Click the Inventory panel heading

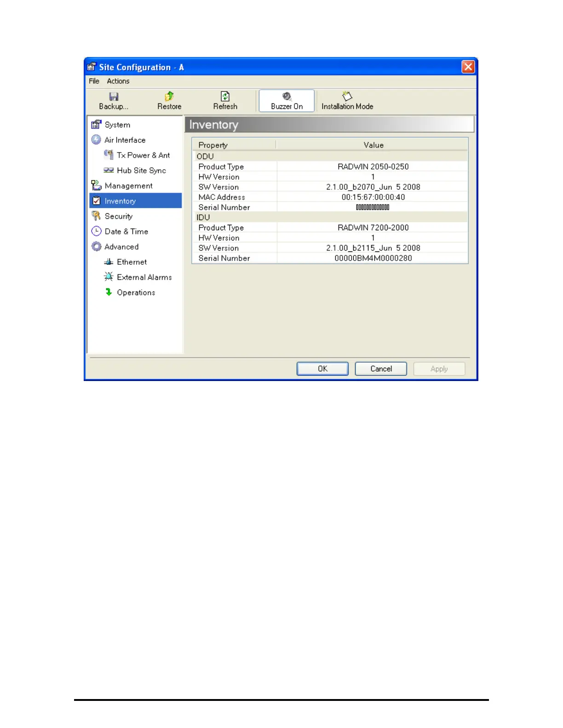pos(214,125)
